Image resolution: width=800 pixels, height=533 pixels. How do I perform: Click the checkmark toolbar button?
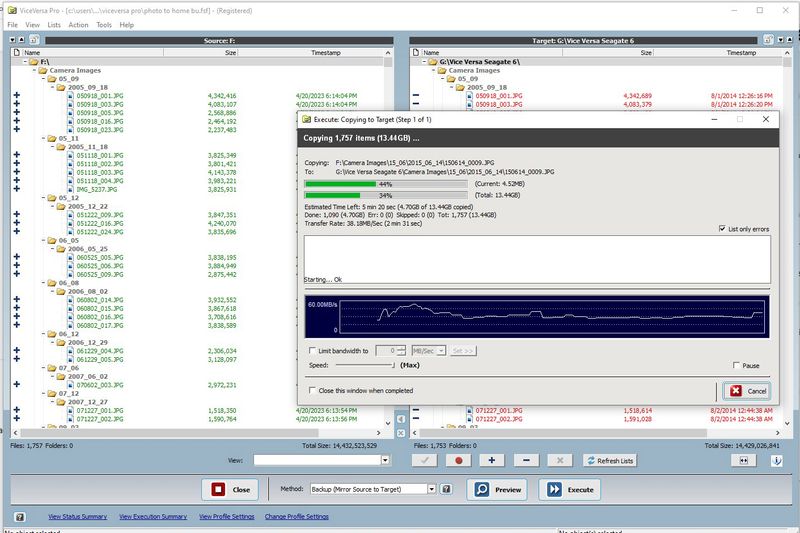pyautogui.click(x=424, y=461)
